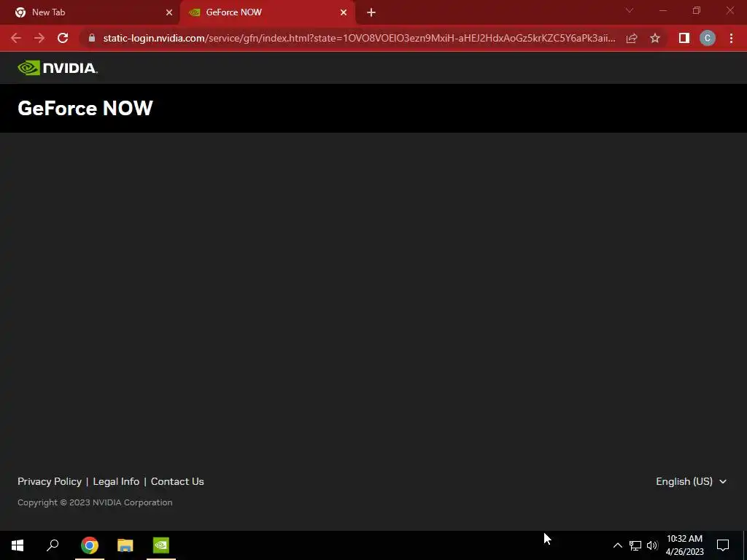
Task: Open the Chrome profile avatar C
Action: pos(708,38)
